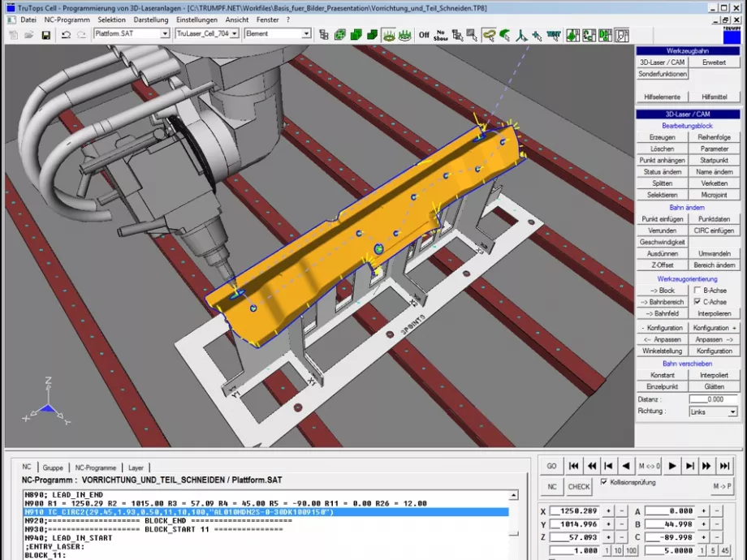
Task: Open the Selektion menu
Action: tap(111, 19)
